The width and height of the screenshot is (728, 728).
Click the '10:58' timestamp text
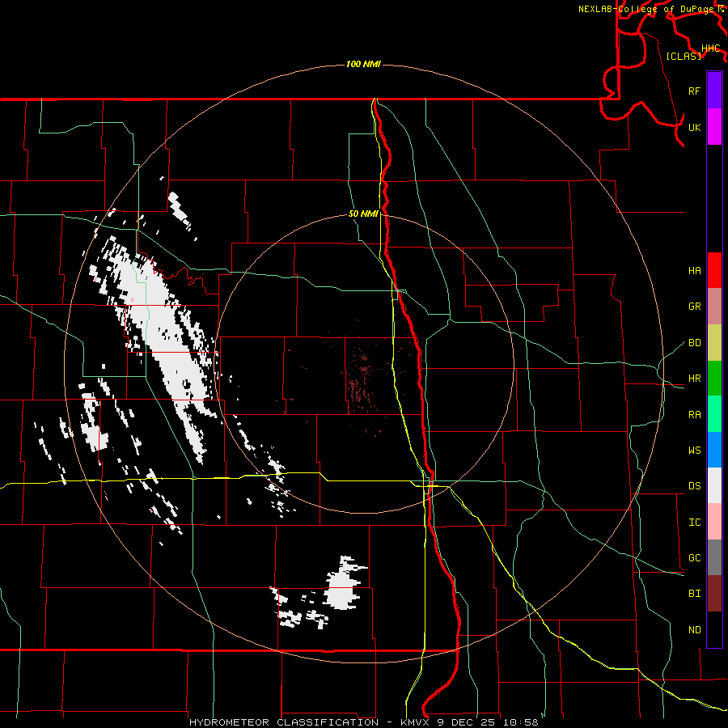coord(520,722)
